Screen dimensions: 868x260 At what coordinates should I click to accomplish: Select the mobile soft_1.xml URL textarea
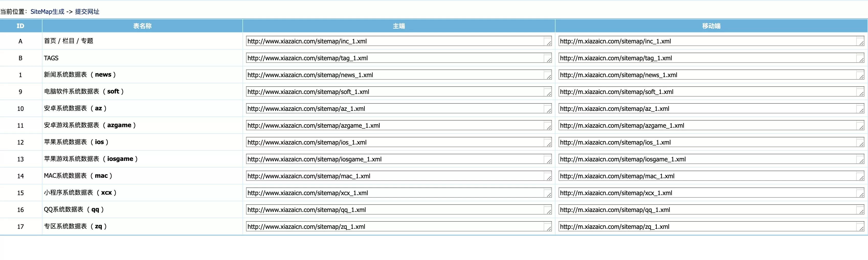click(x=711, y=91)
